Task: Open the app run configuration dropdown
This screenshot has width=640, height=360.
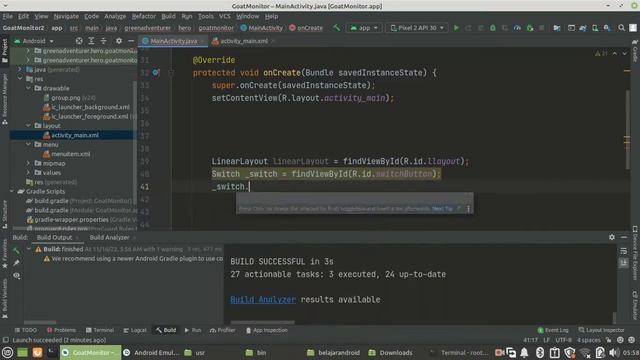Action: click(x=364, y=28)
